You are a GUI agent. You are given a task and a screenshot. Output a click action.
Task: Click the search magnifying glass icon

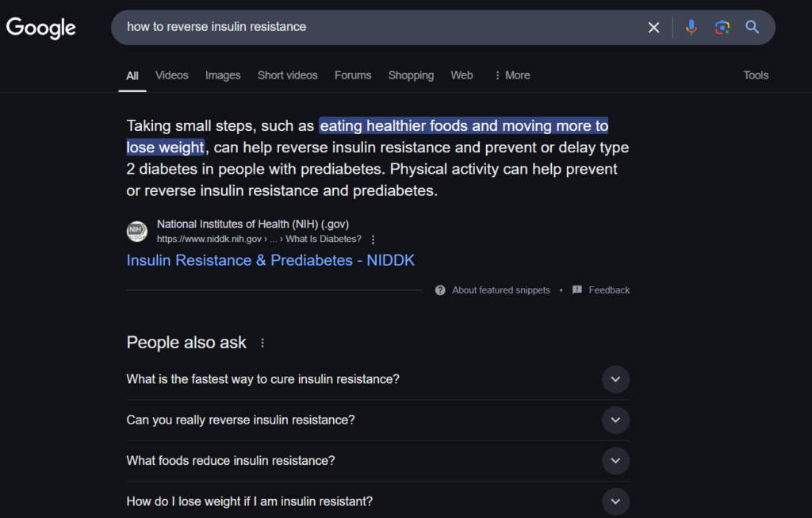tap(751, 27)
